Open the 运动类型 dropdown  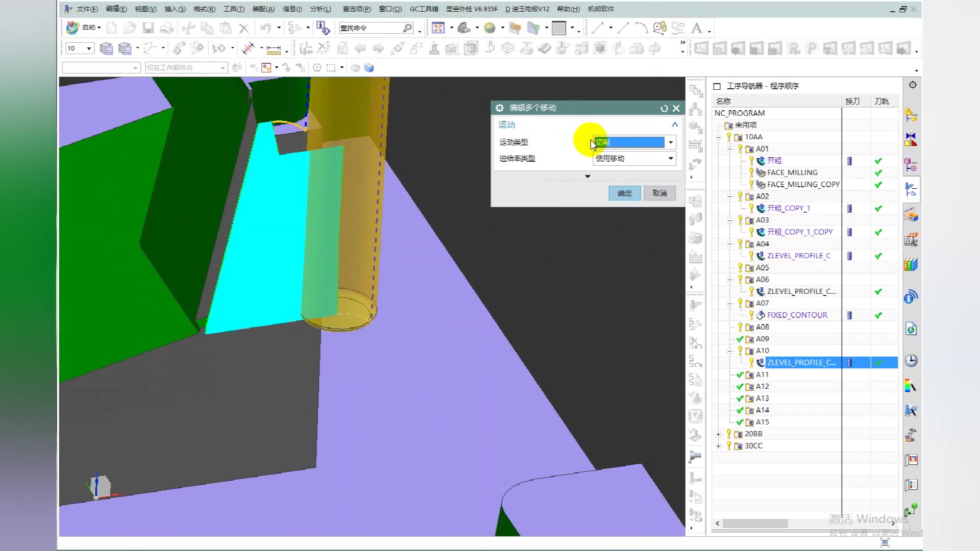click(x=671, y=142)
